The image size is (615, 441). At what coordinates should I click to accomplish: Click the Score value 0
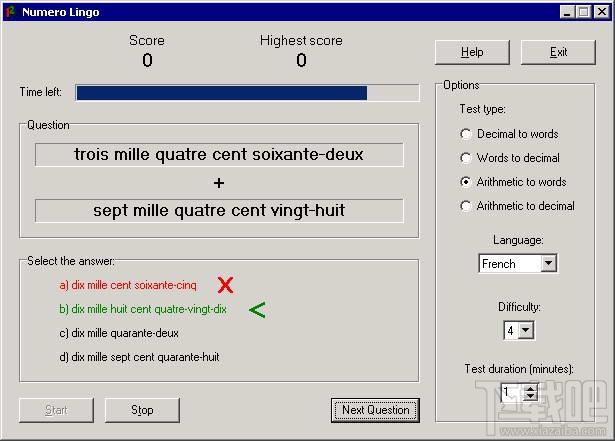147,60
